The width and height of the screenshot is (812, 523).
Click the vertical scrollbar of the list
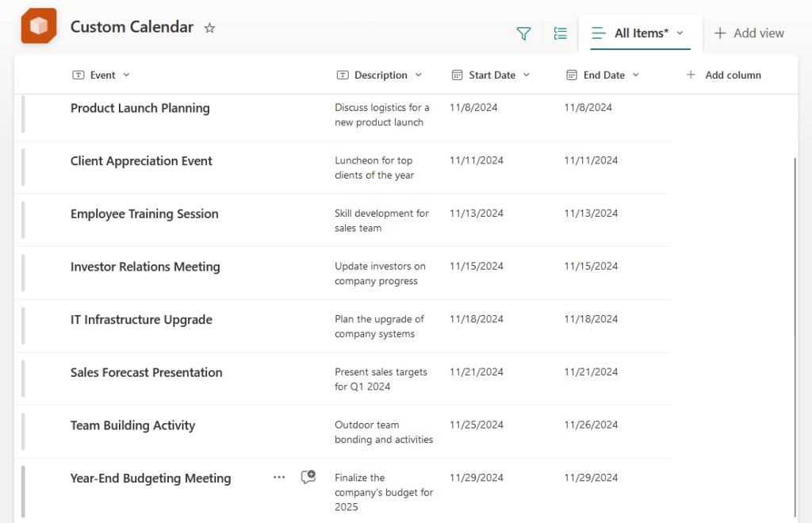pyautogui.click(x=795, y=337)
